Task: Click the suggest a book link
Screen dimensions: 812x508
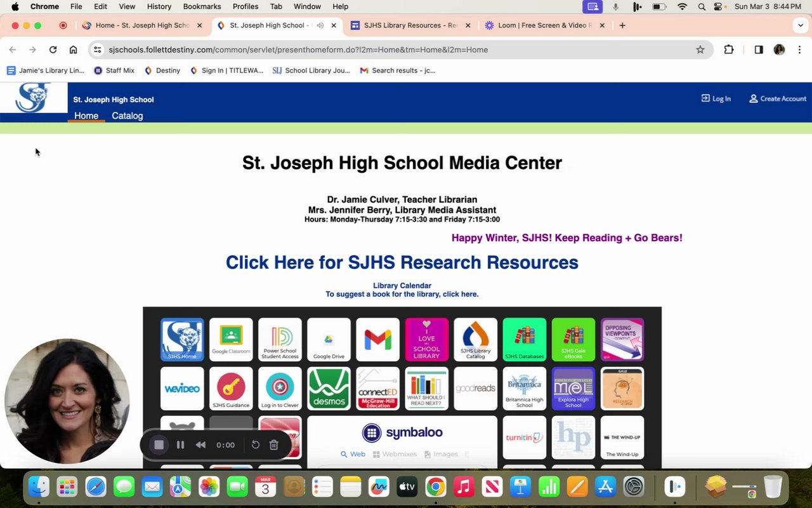Action: 402,294
